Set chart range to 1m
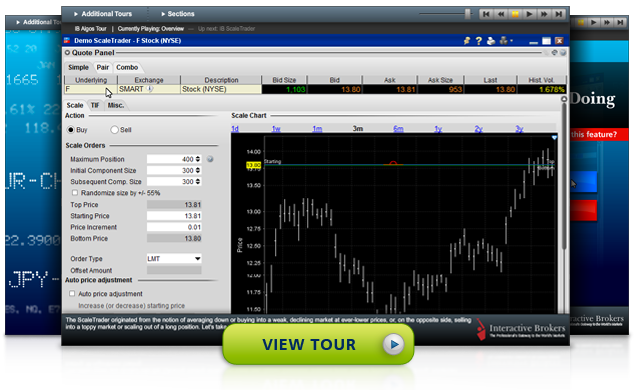 tap(317, 129)
